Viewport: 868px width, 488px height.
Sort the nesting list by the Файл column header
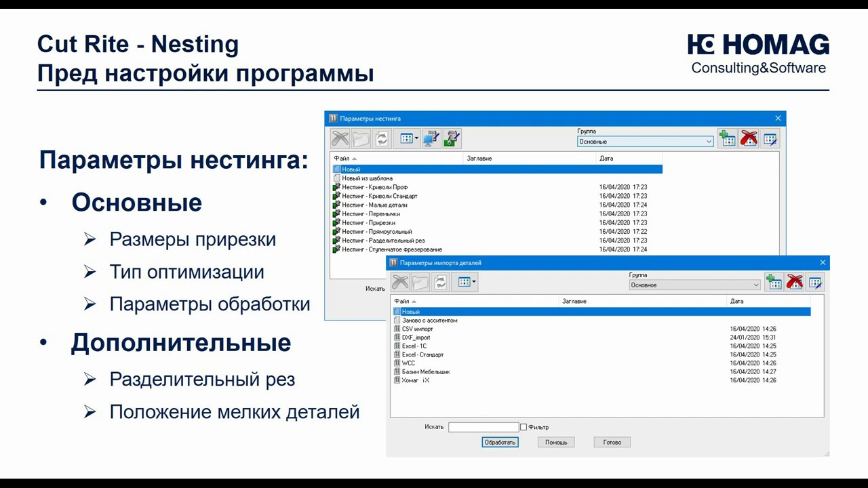[397, 159]
